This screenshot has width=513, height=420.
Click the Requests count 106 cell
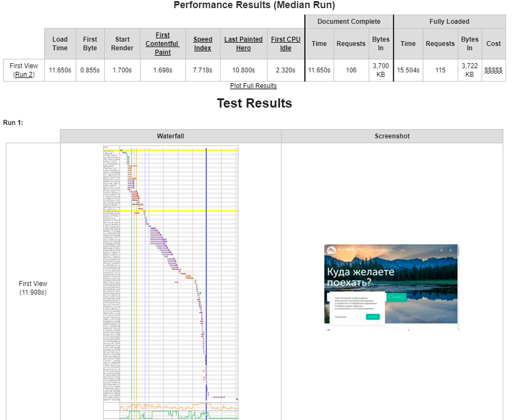click(x=351, y=70)
